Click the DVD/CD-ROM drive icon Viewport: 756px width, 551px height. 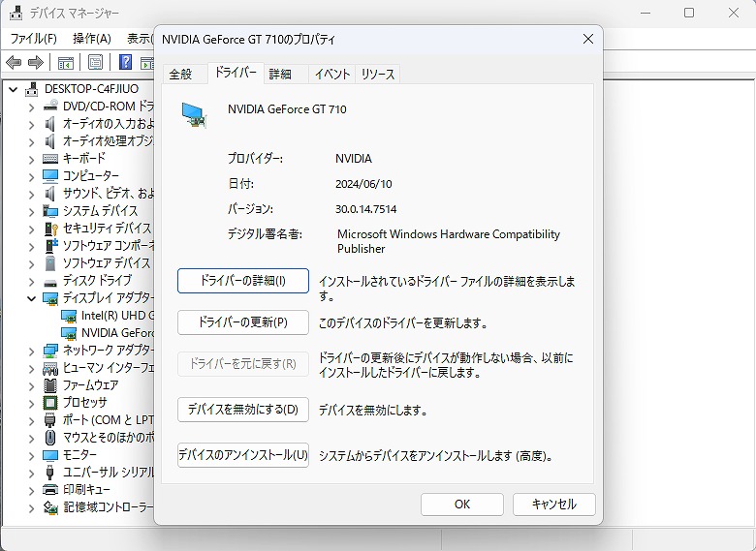coord(51,106)
